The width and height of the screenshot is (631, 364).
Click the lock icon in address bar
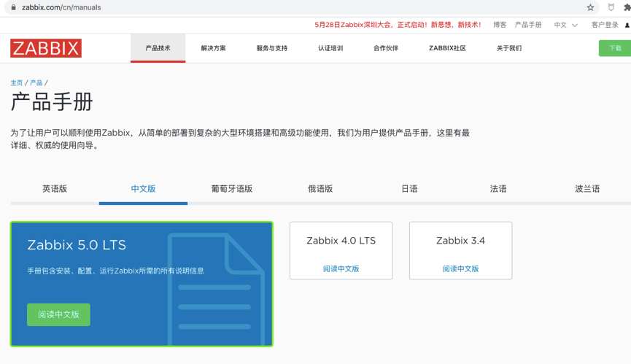coord(13,7)
